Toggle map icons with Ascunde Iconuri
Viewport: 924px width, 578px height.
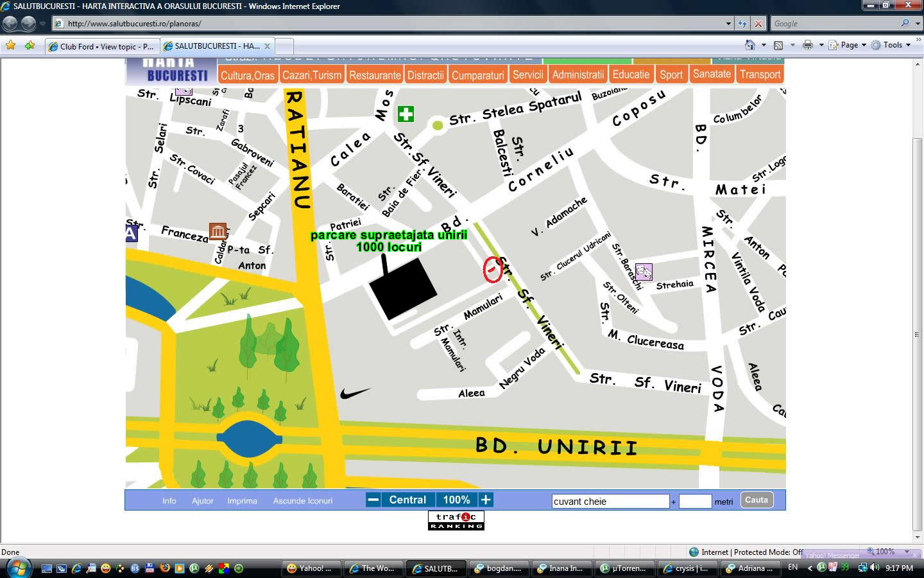pyautogui.click(x=303, y=501)
